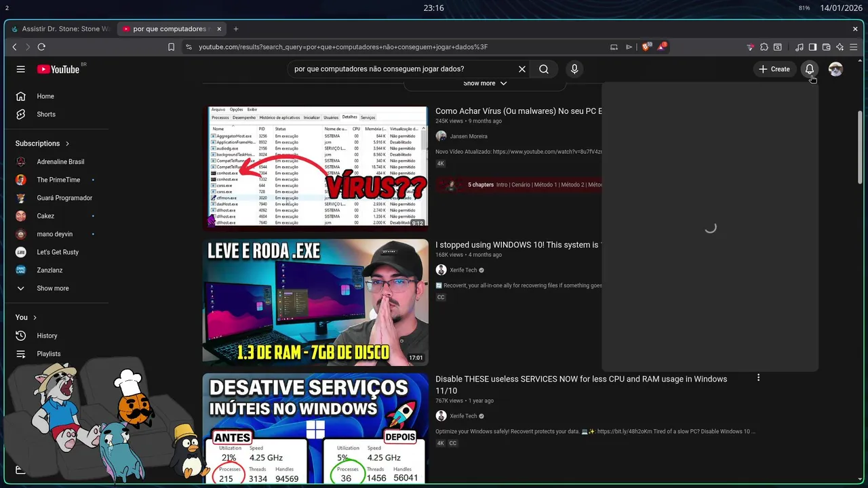This screenshot has height=488, width=868.
Task: Open the account avatar menu
Action: (835, 69)
